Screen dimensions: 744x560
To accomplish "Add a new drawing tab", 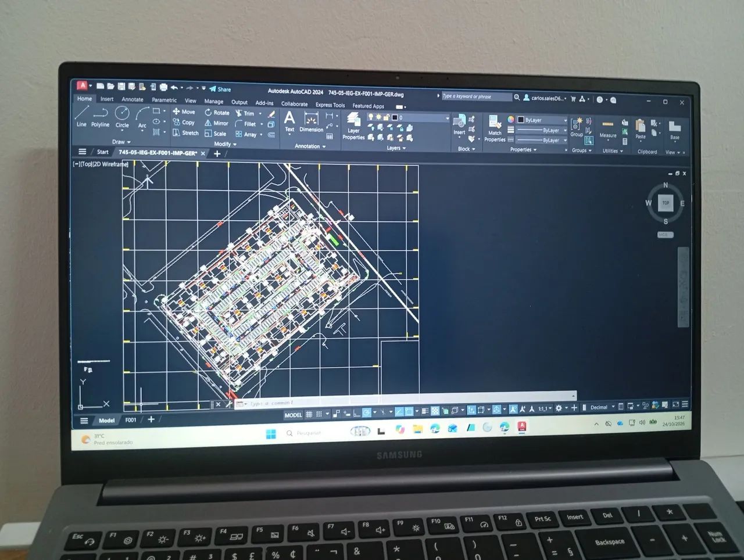I will coord(217,154).
